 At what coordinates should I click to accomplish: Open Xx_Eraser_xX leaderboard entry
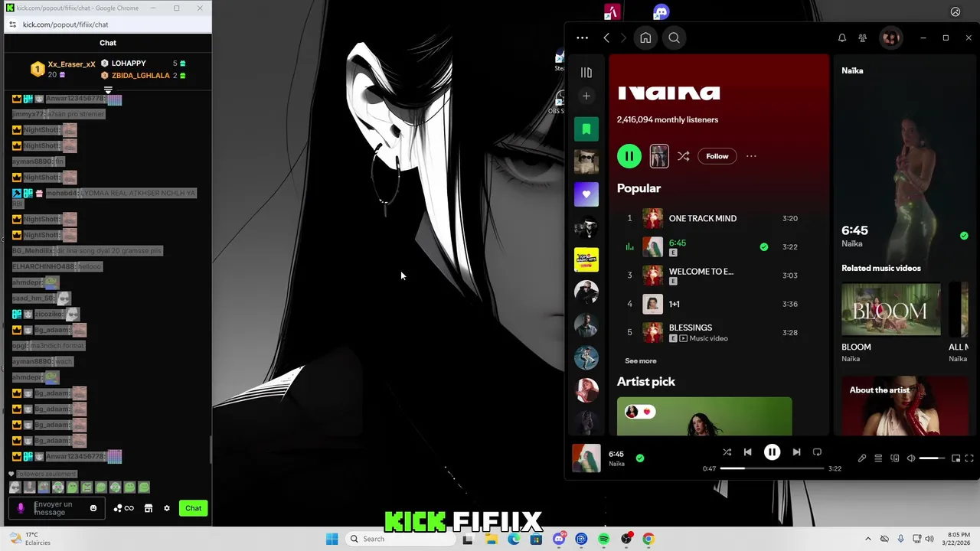64,69
